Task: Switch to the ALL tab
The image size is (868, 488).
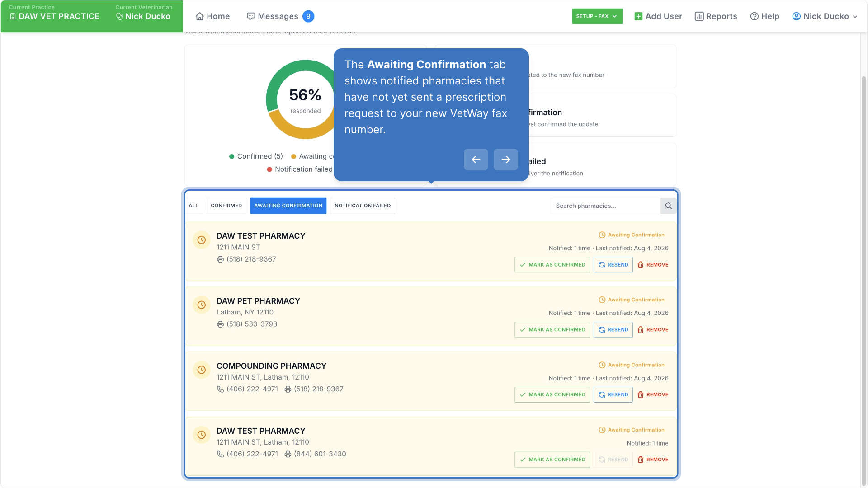Action: pos(193,206)
